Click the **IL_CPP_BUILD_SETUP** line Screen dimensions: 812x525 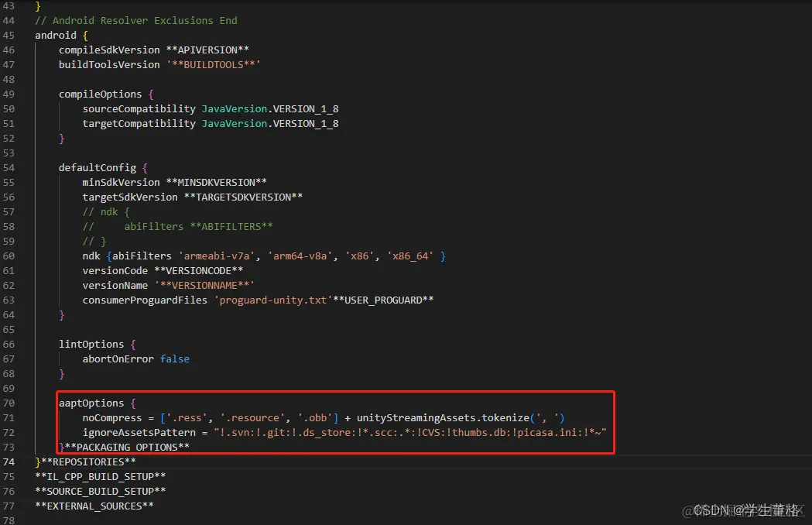coord(101,476)
